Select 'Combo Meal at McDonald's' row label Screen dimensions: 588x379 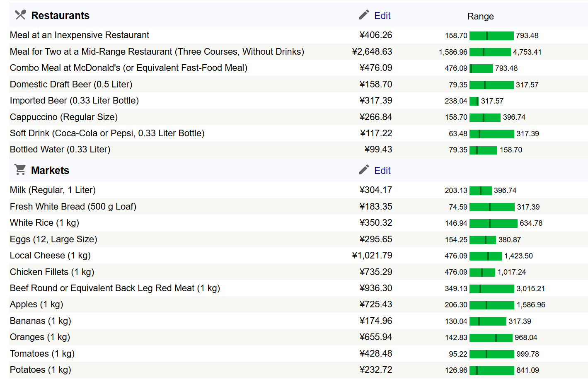(128, 68)
